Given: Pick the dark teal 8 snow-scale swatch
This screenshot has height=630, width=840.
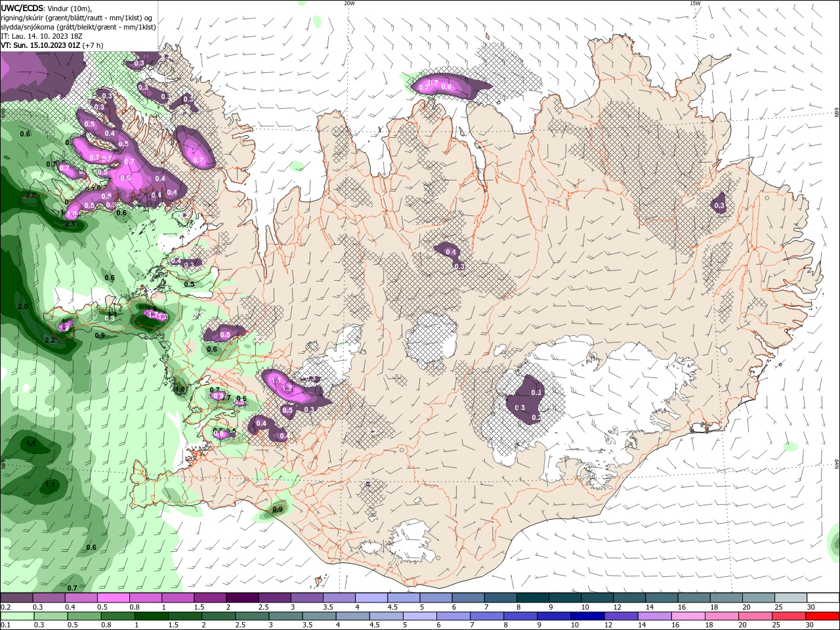Looking at the screenshot, I should click(533, 598).
